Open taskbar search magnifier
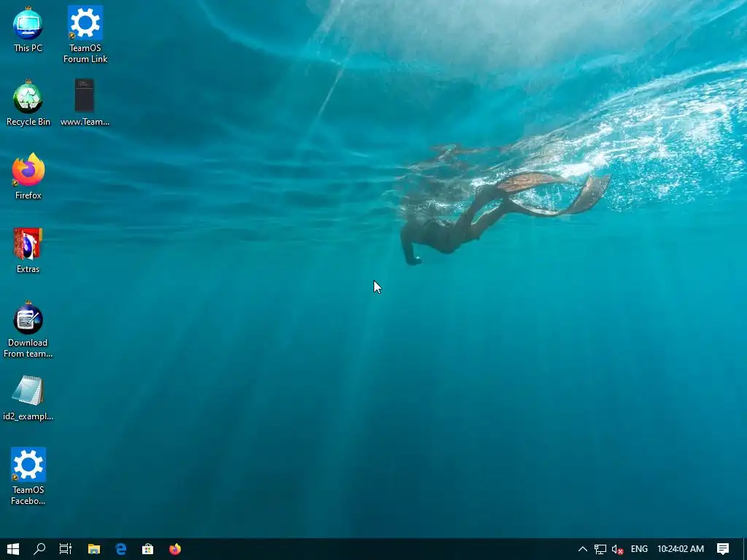Screen dimensions: 747x560 pos(39,549)
